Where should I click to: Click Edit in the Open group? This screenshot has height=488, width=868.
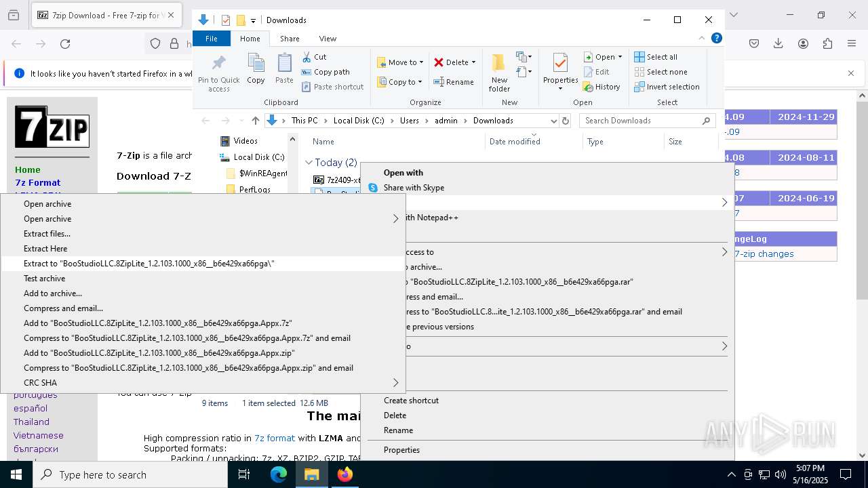click(596, 72)
